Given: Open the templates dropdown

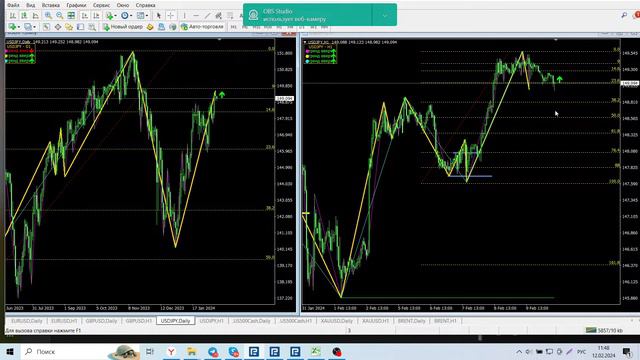Looking at the screenshot, I should [x=142, y=16].
